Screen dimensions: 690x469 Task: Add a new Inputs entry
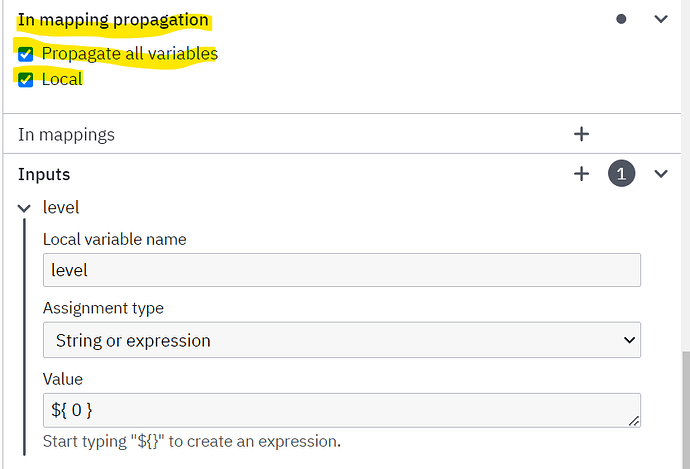[581, 174]
